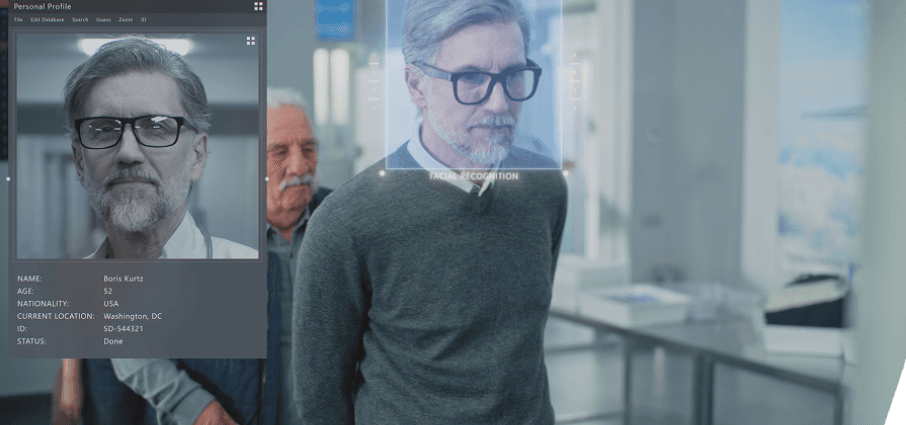The height and width of the screenshot is (425, 906).
Task: Open the Zoom menu
Action: (x=125, y=20)
